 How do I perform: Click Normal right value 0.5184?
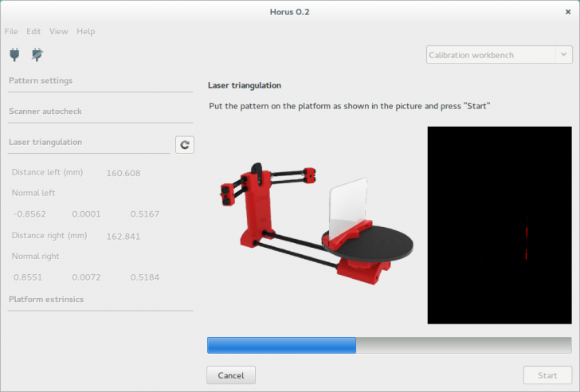pyautogui.click(x=145, y=277)
